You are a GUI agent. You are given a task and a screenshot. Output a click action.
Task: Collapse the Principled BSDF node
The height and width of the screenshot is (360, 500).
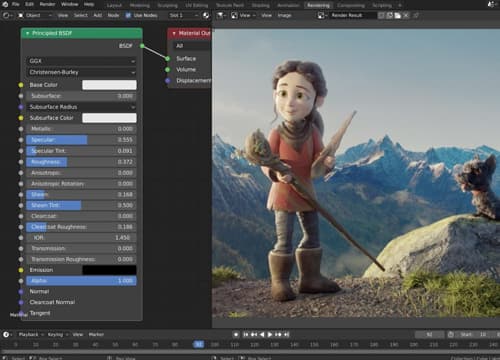pos(27,33)
